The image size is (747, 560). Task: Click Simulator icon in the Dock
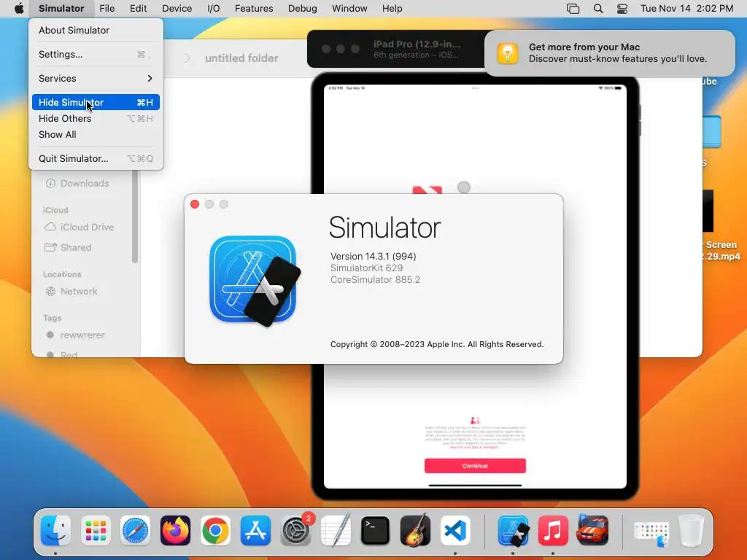point(513,531)
